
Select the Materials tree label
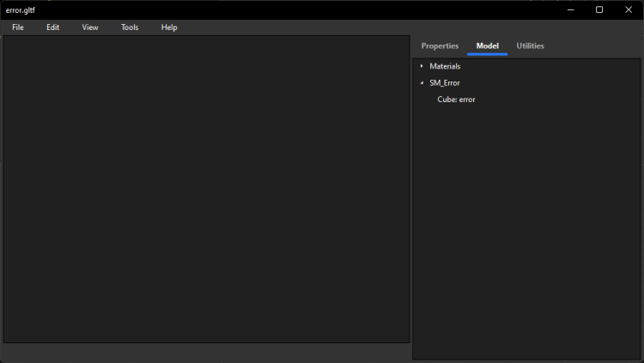(445, 66)
